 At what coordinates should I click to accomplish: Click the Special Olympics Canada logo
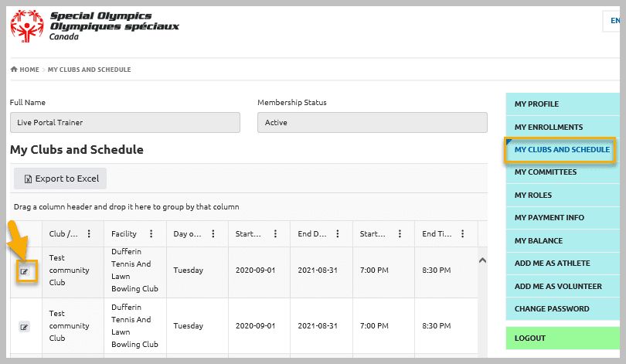94,26
